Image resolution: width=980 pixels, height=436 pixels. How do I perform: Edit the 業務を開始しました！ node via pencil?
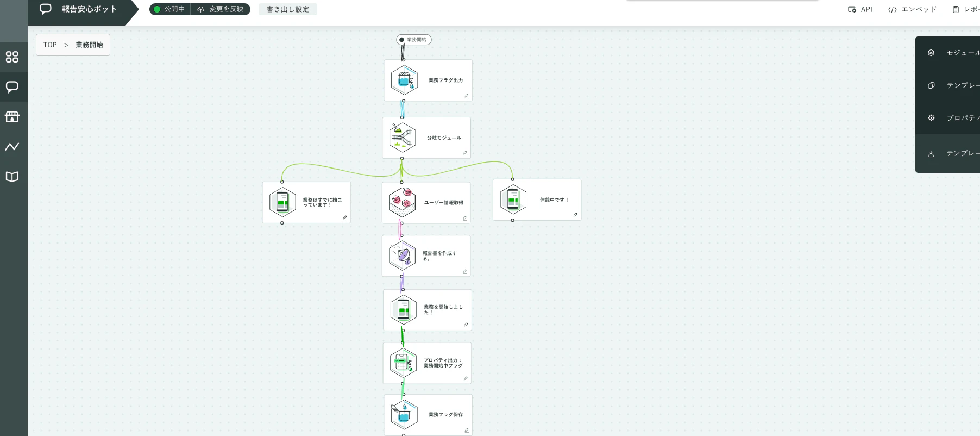[x=466, y=325]
